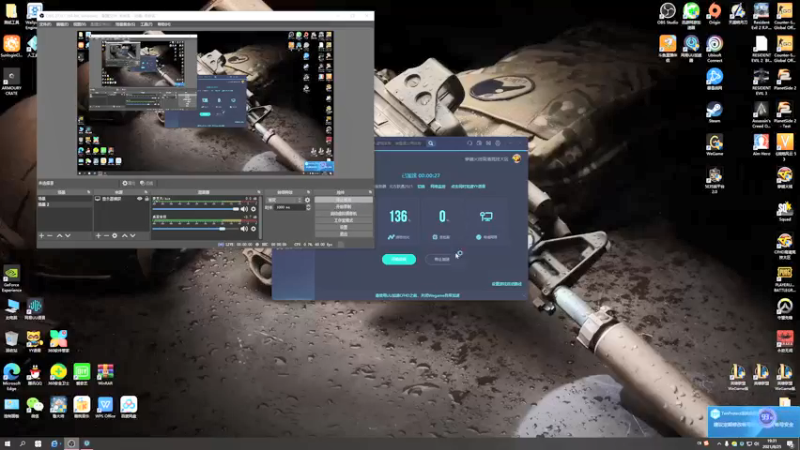This screenshot has height=450, width=800.
Task: Open the OBS Edit menu
Action: [62, 24]
